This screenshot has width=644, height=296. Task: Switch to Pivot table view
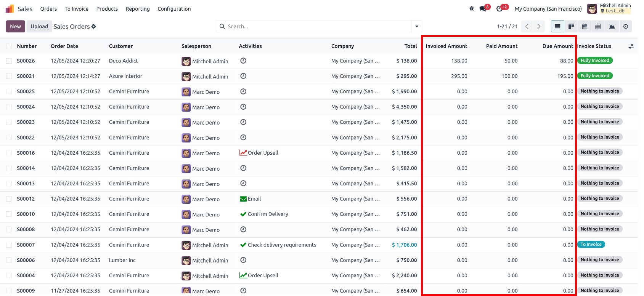coord(598,26)
